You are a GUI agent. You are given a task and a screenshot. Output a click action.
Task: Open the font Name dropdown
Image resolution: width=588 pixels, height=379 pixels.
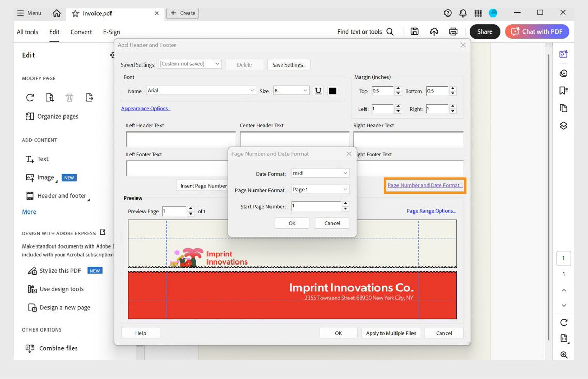pos(200,90)
